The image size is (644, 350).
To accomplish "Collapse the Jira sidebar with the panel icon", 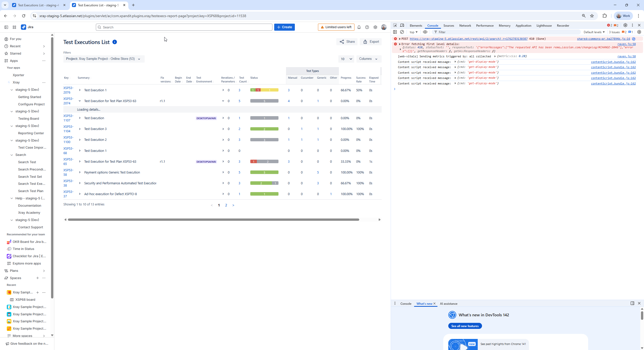I will [6, 27].
